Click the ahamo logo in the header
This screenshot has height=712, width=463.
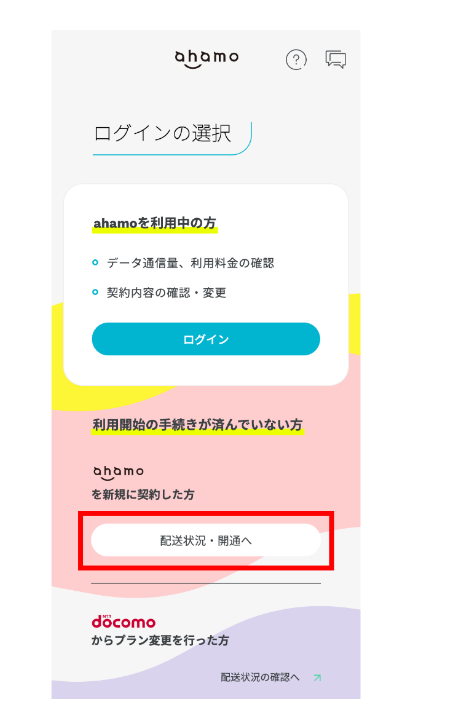pyautogui.click(x=207, y=59)
